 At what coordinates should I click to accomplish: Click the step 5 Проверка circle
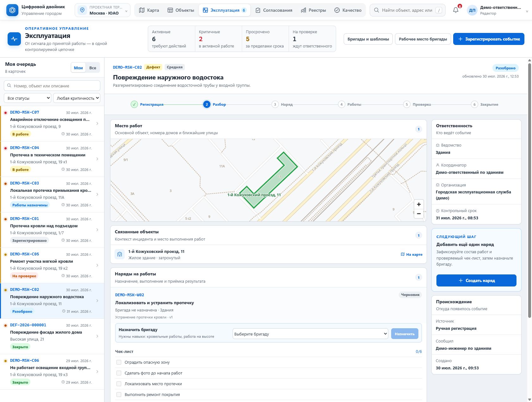point(407,104)
